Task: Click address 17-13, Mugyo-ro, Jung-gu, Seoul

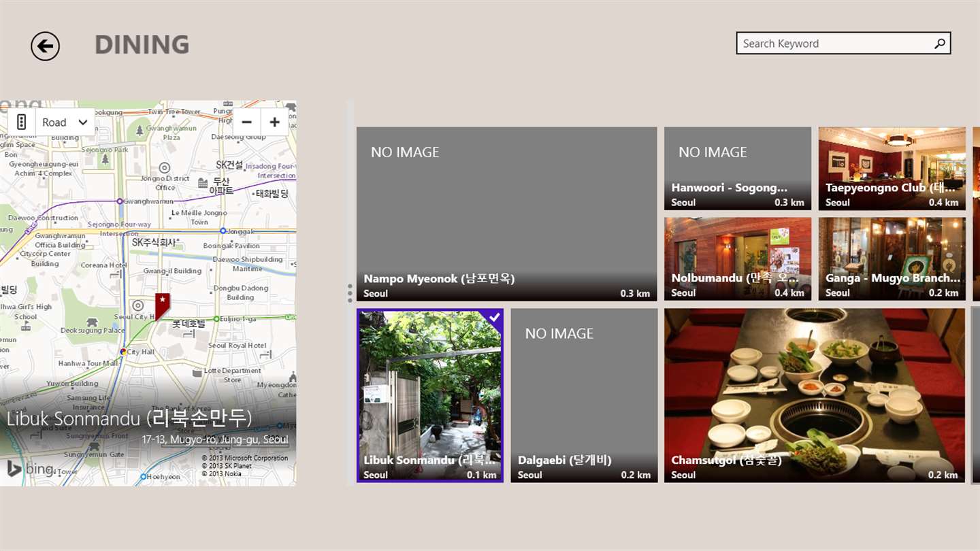Action: pyautogui.click(x=215, y=440)
